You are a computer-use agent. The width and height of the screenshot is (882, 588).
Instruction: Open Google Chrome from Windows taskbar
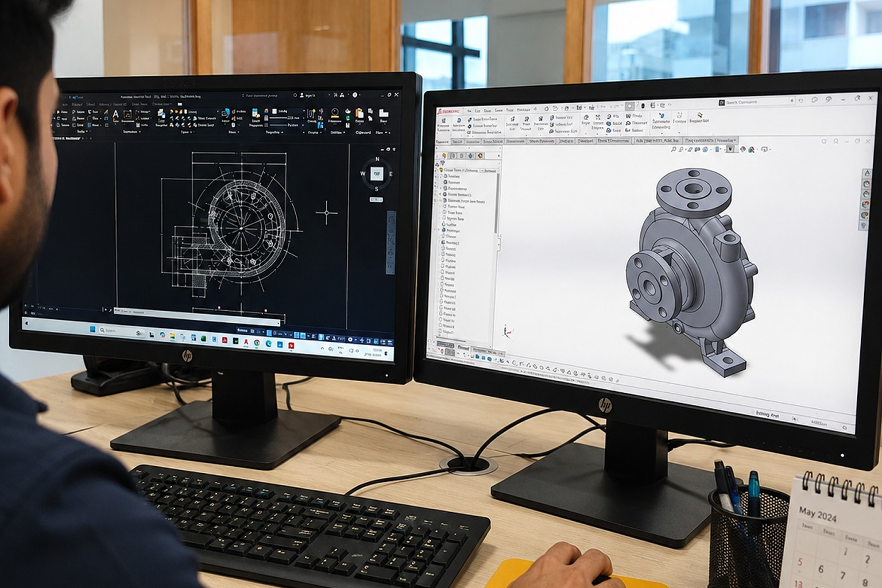[x=257, y=343]
